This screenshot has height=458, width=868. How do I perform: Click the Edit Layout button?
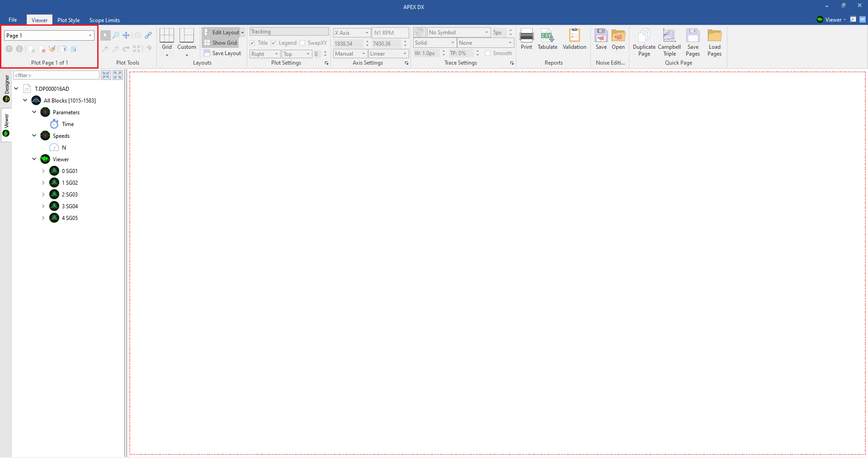(x=222, y=33)
